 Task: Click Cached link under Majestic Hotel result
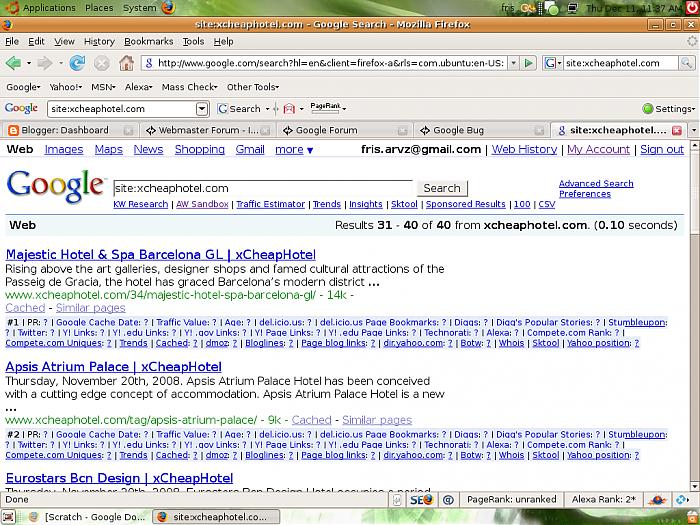point(25,308)
